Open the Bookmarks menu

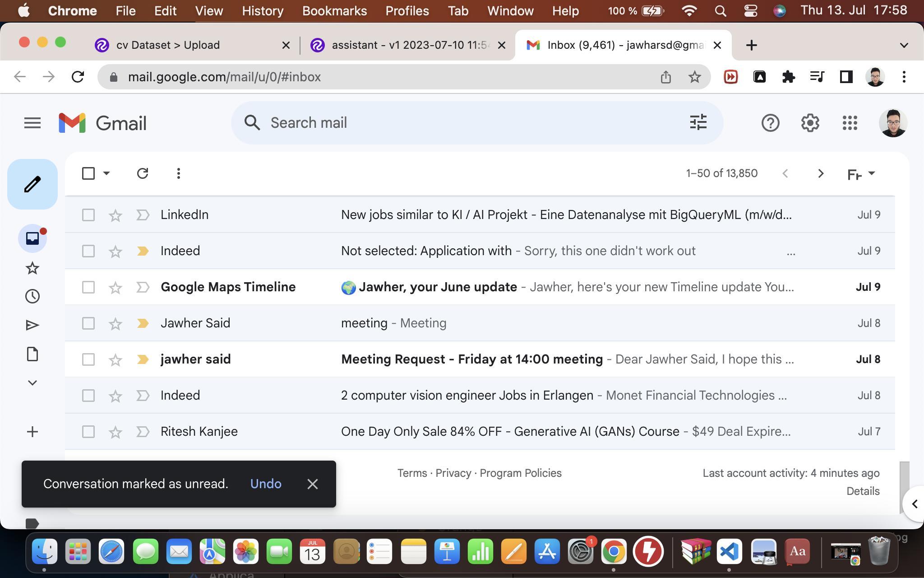coord(334,10)
